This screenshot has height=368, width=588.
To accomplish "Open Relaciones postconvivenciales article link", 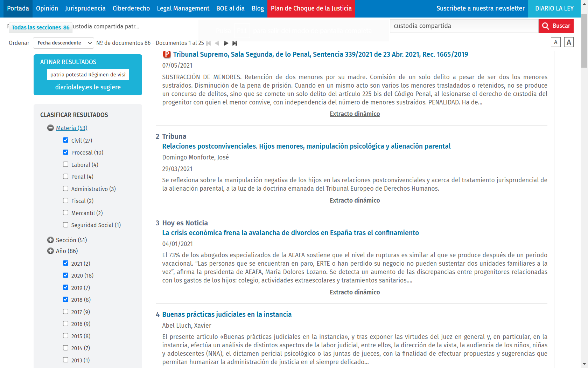I will pyautogui.click(x=306, y=146).
